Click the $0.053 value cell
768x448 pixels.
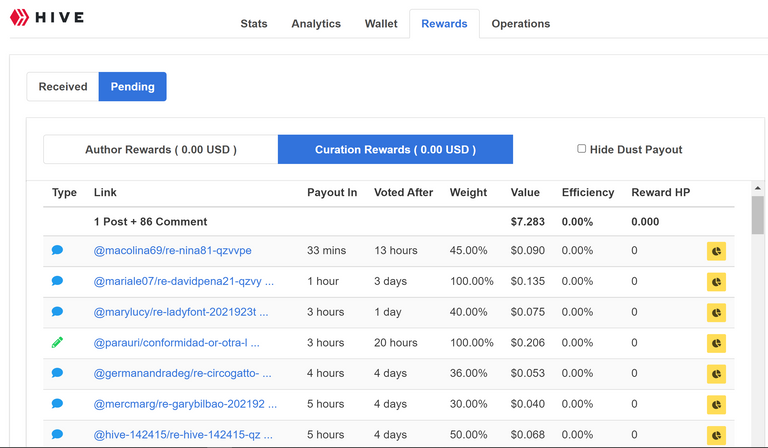(528, 373)
